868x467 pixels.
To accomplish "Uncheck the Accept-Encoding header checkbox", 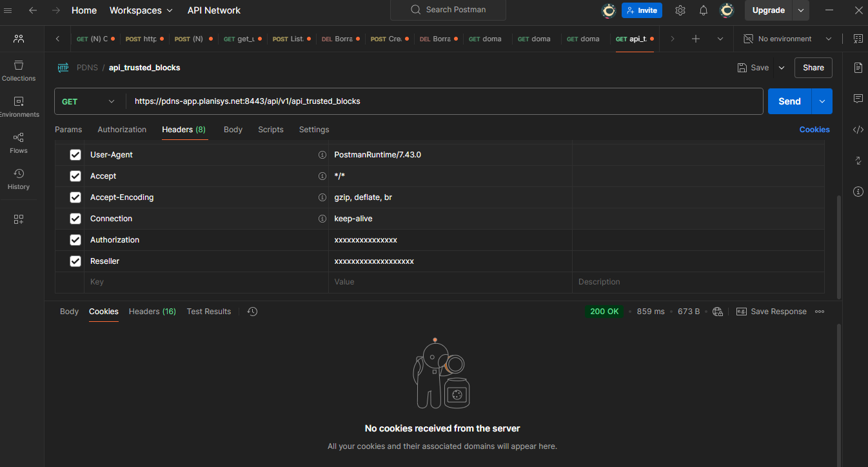I will tap(75, 197).
